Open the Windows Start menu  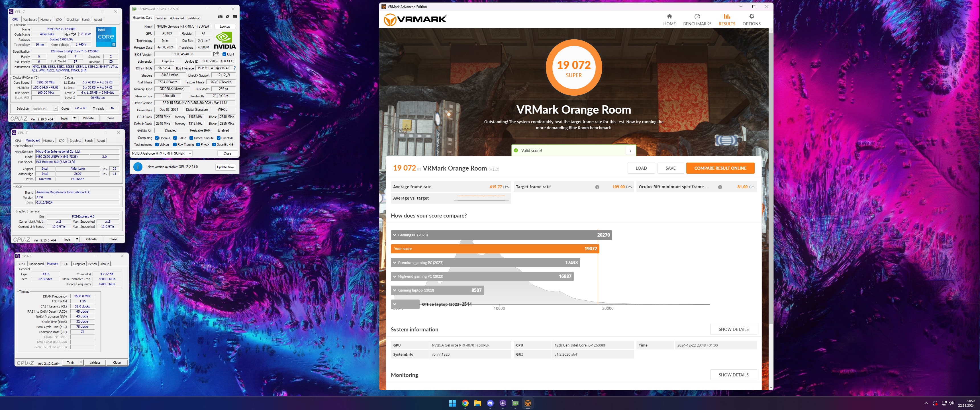452,403
